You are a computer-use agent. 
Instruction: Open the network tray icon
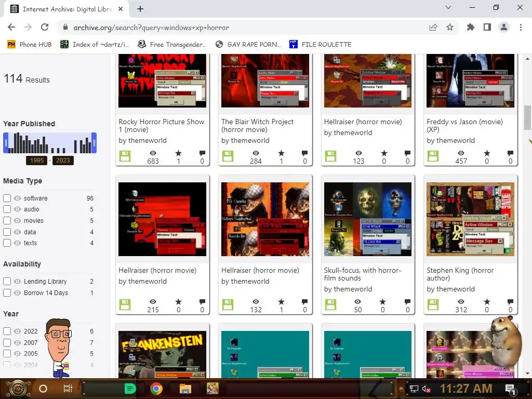pos(414,389)
